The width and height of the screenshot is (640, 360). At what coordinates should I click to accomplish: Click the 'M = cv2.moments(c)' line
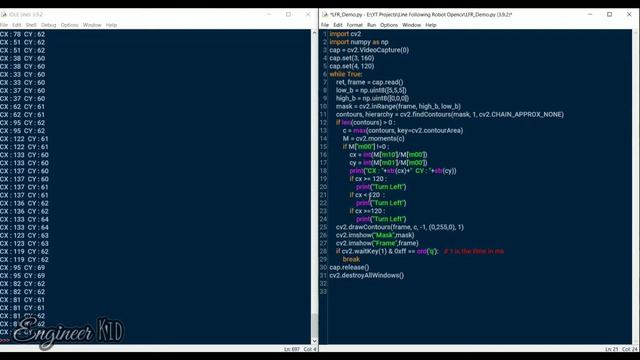(x=373, y=139)
